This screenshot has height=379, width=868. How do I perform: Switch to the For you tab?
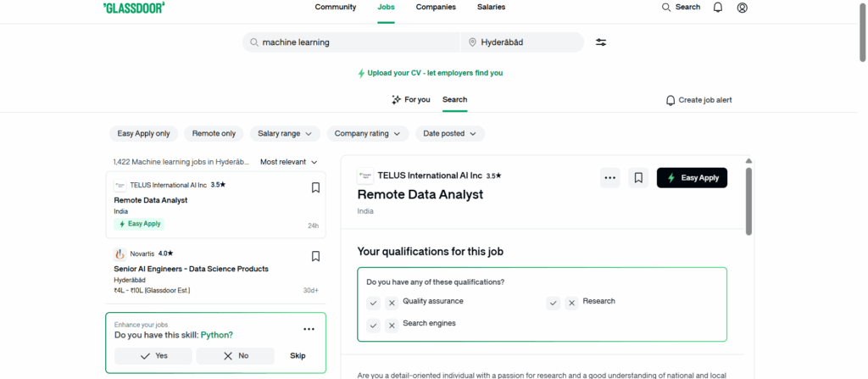[x=411, y=100]
